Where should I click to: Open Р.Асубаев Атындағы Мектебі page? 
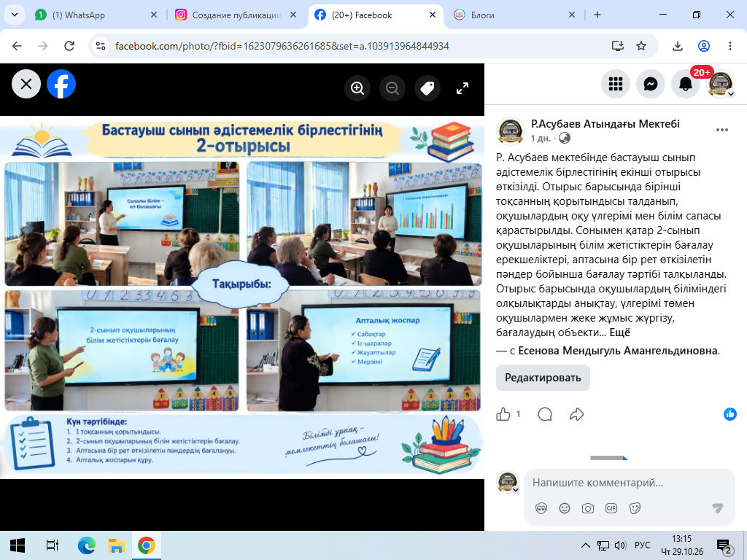coord(605,124)
